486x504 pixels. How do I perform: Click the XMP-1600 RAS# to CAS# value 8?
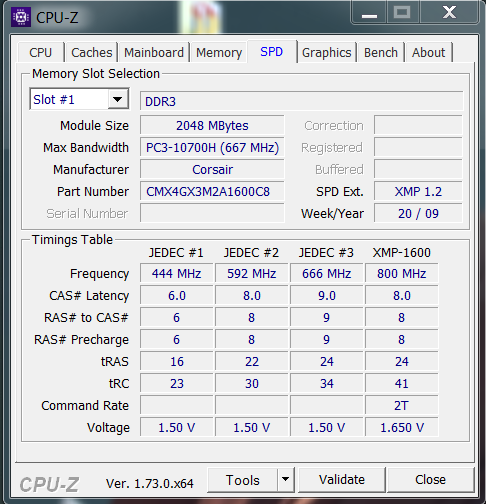click(402, 317)
